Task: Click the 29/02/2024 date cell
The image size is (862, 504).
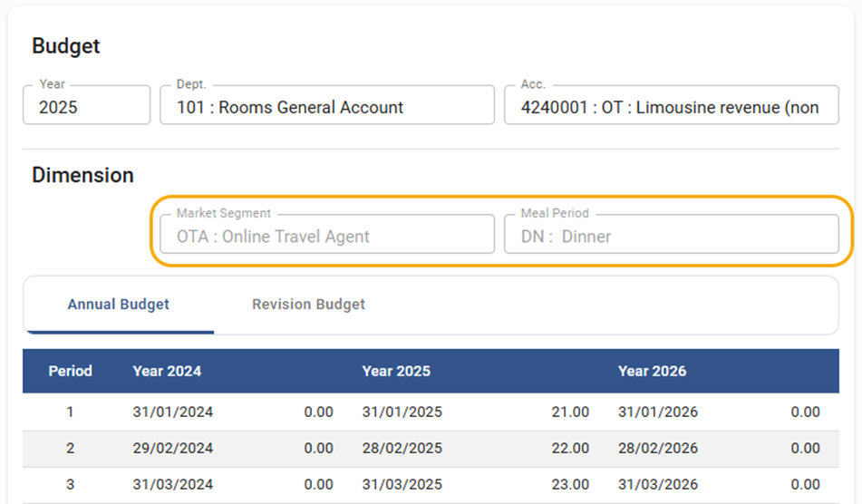Action: pyautogui.click(x=173, y=448)
